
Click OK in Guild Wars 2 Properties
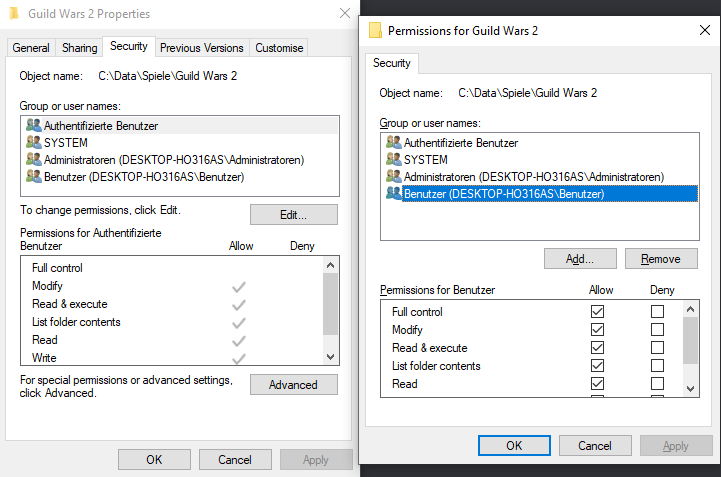[x=154, y=460]
